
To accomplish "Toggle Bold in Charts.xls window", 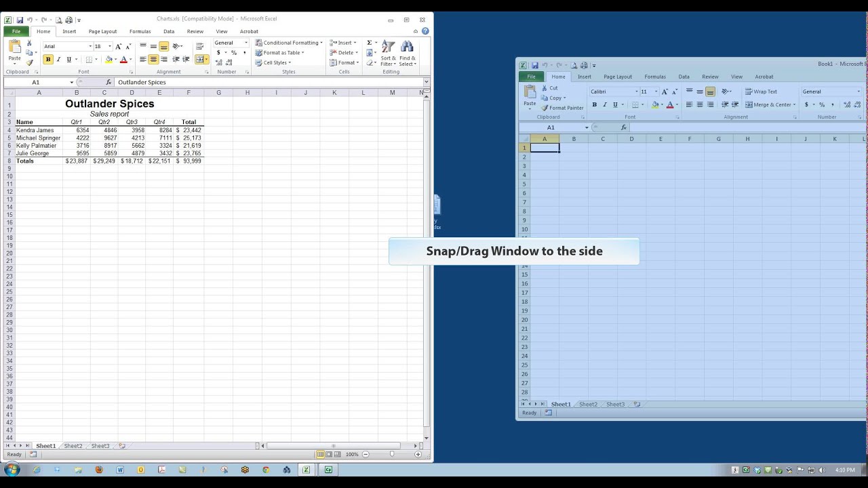I will click(47, 60).
